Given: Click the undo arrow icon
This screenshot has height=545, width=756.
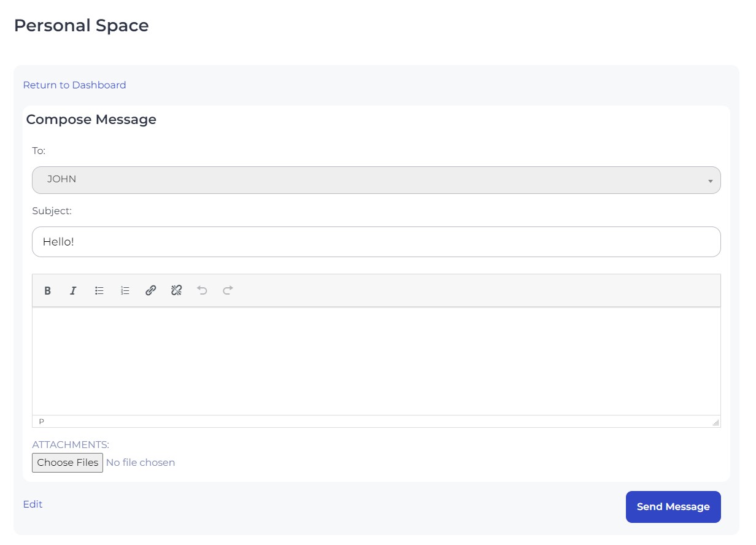Looking at the screenshot, I should [202, 291].
